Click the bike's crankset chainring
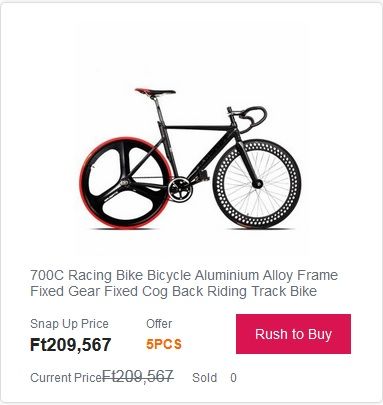Screen dimensions: 383x405 point(180,190)
